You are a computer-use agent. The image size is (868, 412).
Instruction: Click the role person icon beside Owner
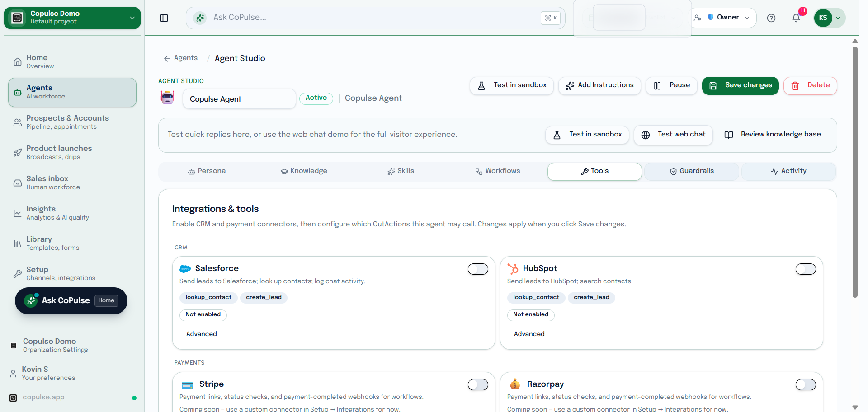click(698, 18)
